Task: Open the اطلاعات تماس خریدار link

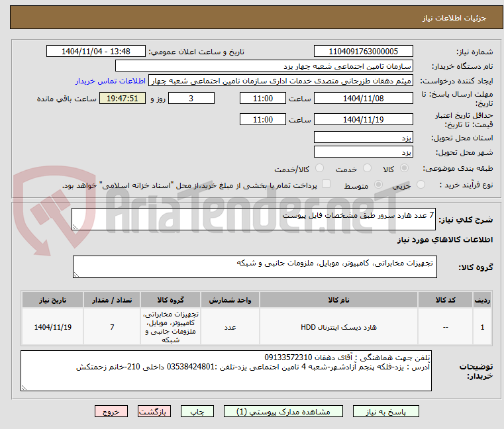Action: click(111, 81)
